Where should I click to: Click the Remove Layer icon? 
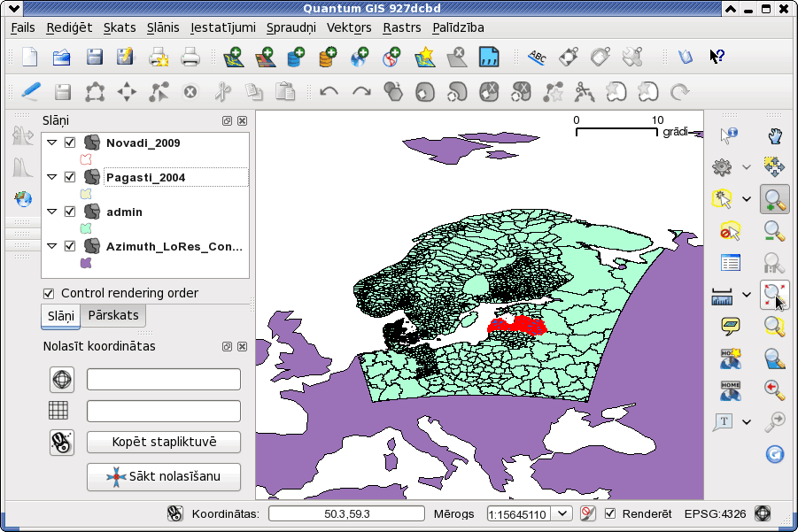tap(456, 57)
